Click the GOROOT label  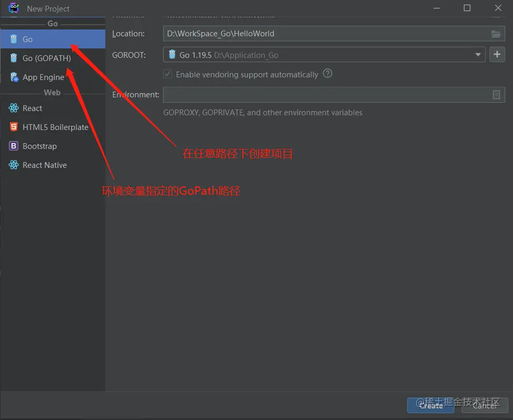click(129, 55)
